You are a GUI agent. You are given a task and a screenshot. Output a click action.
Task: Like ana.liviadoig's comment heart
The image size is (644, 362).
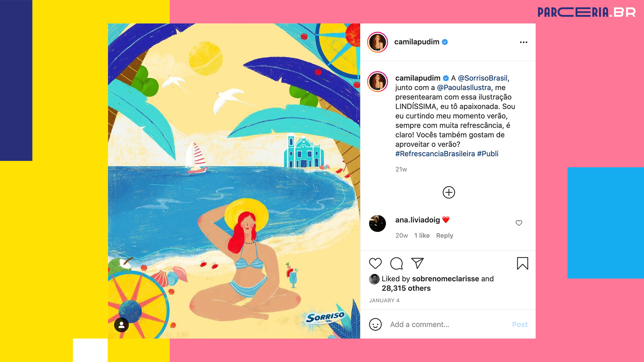coord(519,223)
